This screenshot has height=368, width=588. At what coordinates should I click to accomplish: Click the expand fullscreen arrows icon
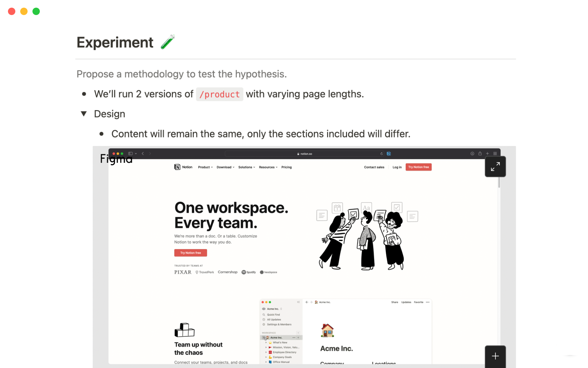(495, 167)
